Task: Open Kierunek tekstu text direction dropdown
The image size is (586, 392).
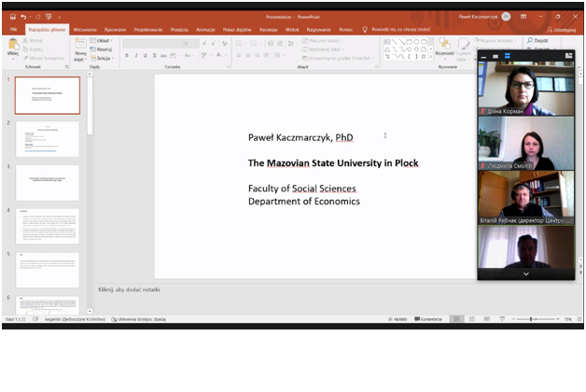Action: coord(323,40)
